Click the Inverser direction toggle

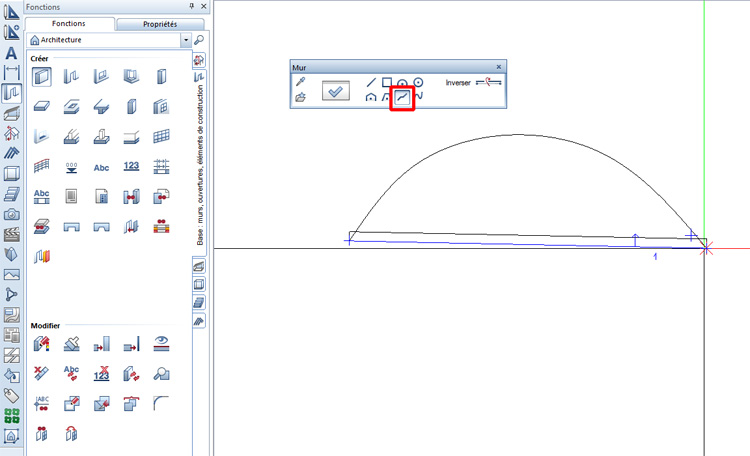coord(488,82)
